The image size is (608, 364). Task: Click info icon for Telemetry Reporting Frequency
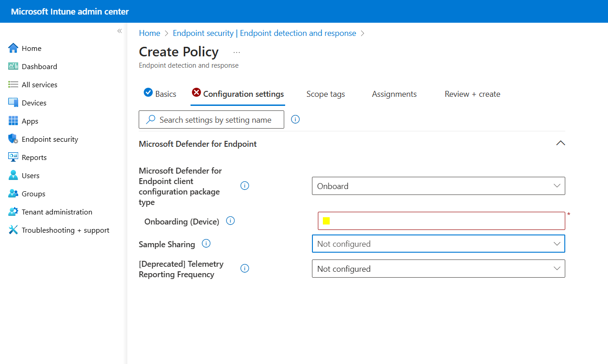point(245,268)
